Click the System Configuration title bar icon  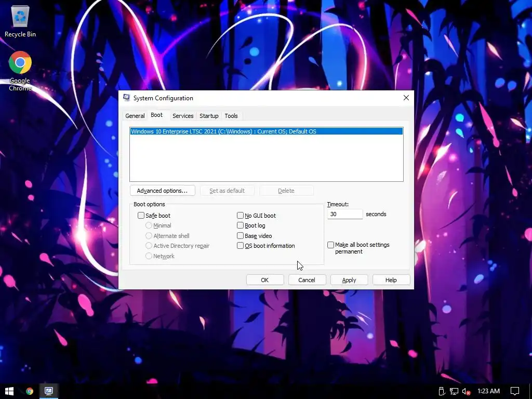click(x=126, y=98)
